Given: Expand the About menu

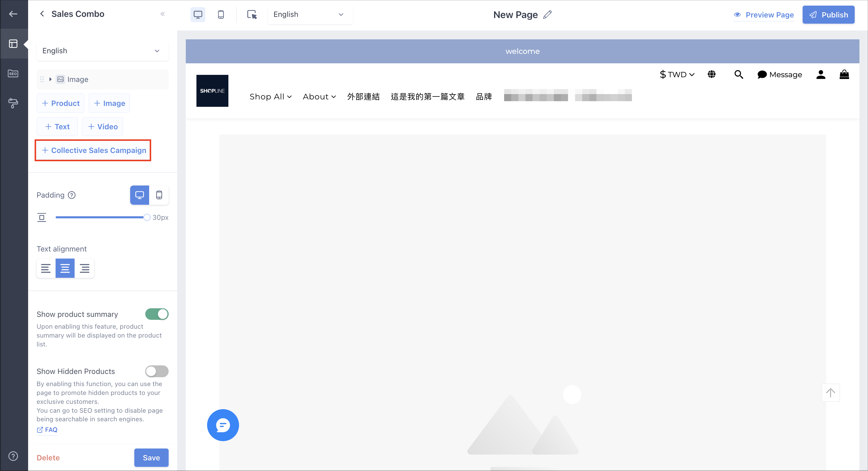Looking at the screenshot, I should pos(320,97).
